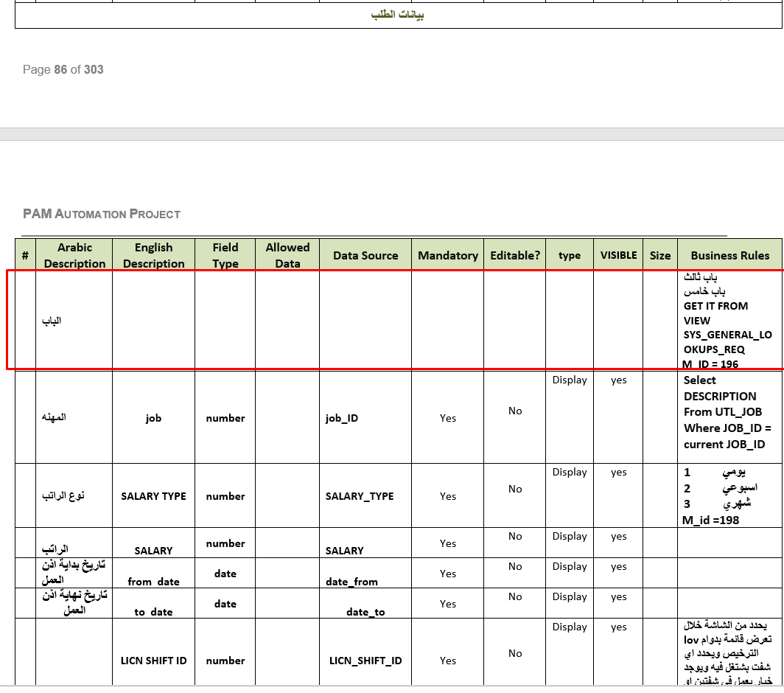Viewport: 784px width, 693px height.
Task: Click 'number' field type in job row
Action: pos(225,418)
